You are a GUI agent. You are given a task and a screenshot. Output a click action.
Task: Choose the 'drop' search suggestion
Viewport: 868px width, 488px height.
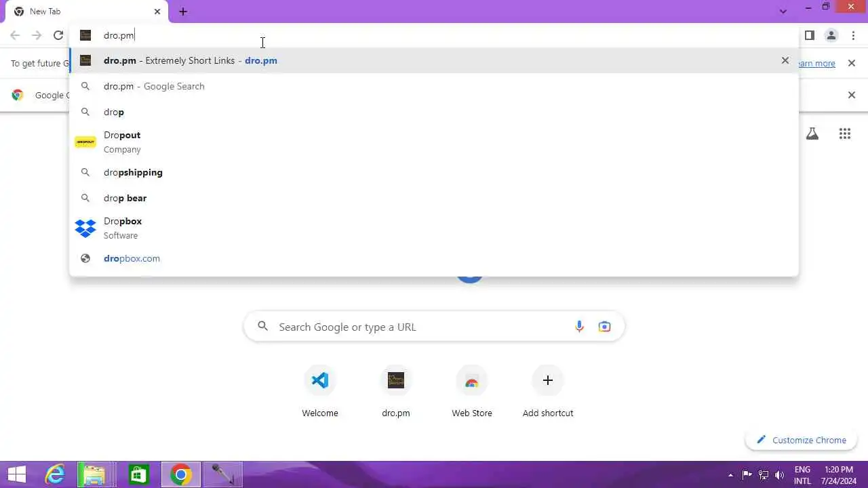click(434, 112)
